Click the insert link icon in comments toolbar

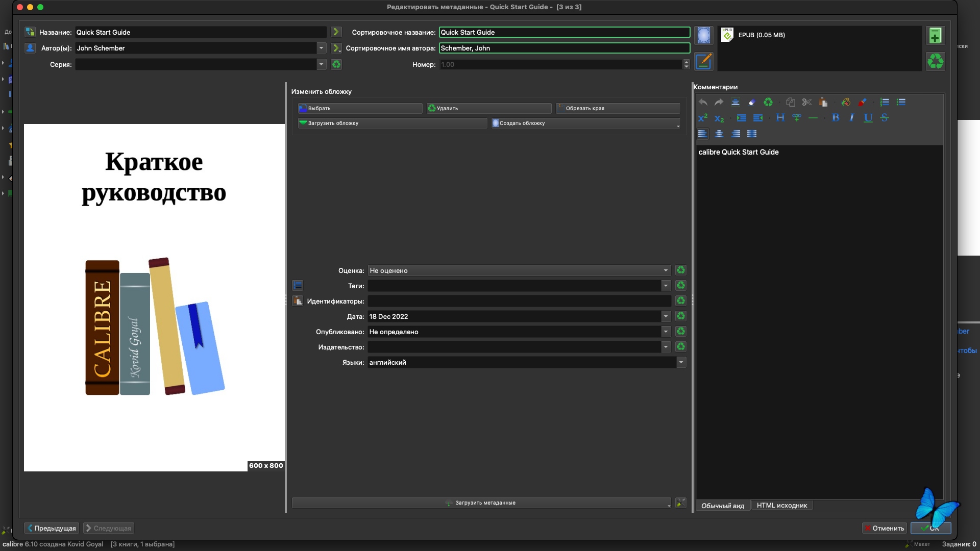pos(796,118)
